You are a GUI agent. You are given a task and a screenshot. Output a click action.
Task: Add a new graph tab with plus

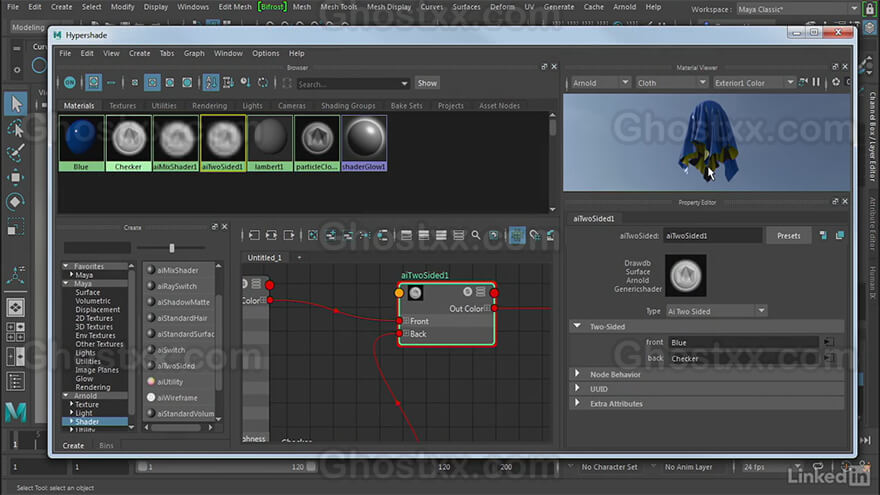tap(299, 258)
